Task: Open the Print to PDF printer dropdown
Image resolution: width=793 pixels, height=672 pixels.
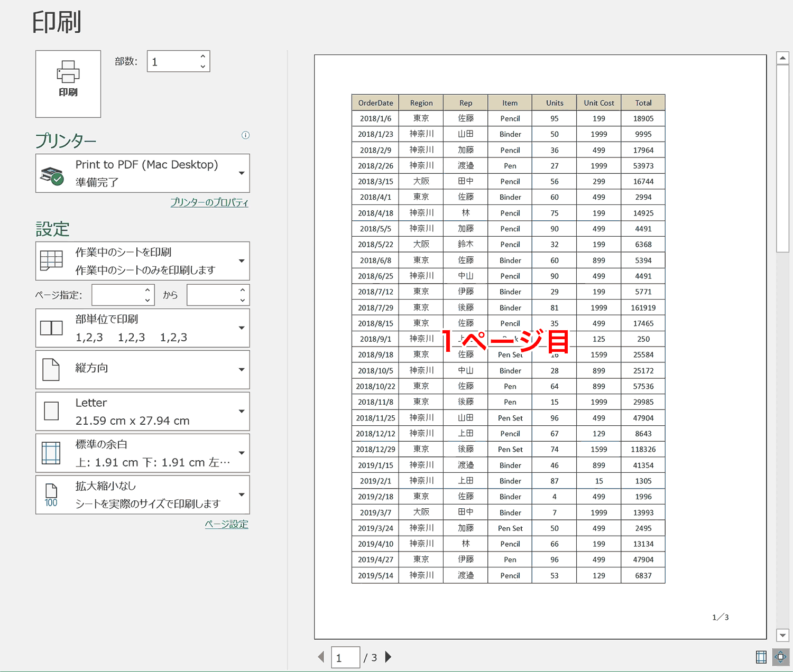Action: (x=143, y=173)
